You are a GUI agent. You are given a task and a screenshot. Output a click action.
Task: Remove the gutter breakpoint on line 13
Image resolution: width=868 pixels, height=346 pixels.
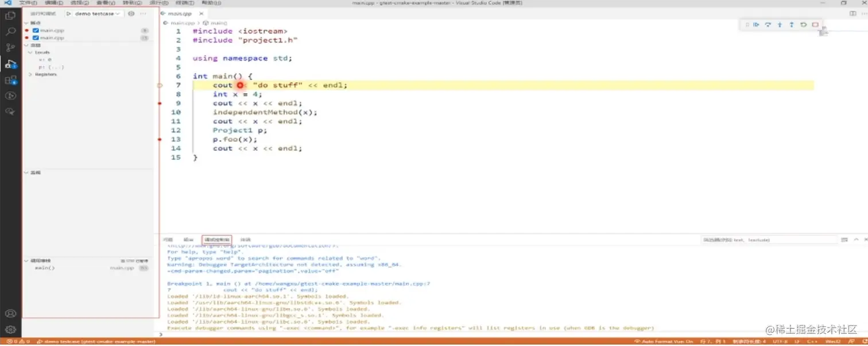tap(160, 140)
